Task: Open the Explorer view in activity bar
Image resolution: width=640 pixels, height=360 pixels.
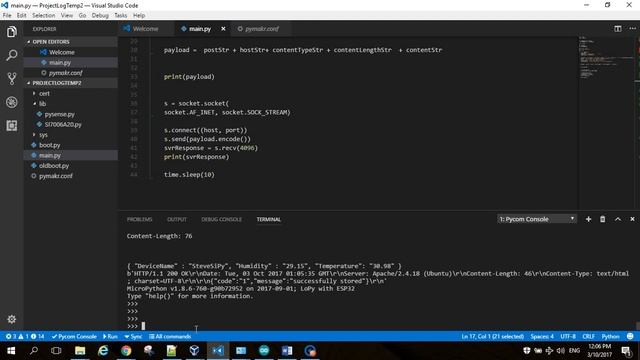Action: pos(12,32)
